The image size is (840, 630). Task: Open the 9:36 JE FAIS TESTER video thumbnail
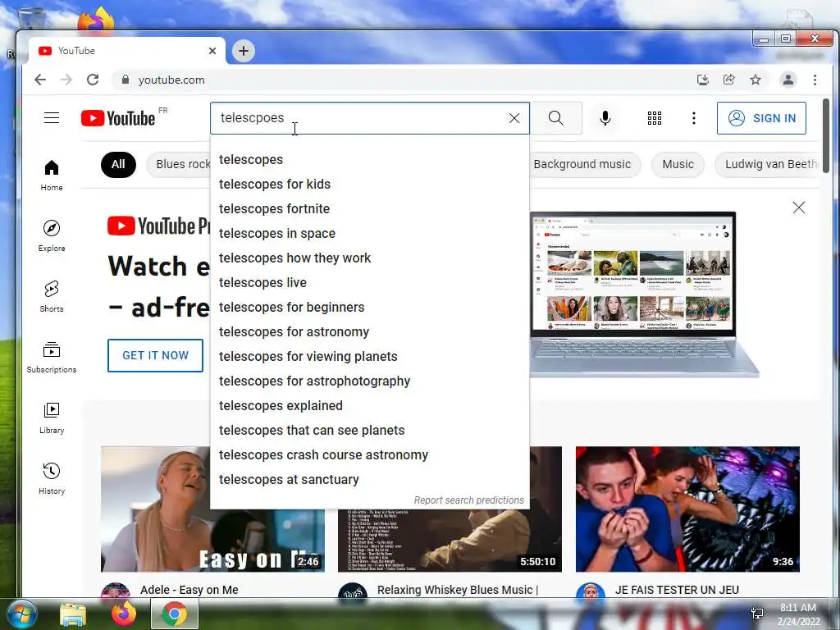click(688, 509)
